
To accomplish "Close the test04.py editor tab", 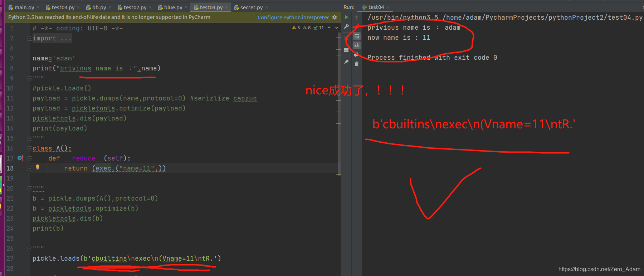I will (226, 7).
